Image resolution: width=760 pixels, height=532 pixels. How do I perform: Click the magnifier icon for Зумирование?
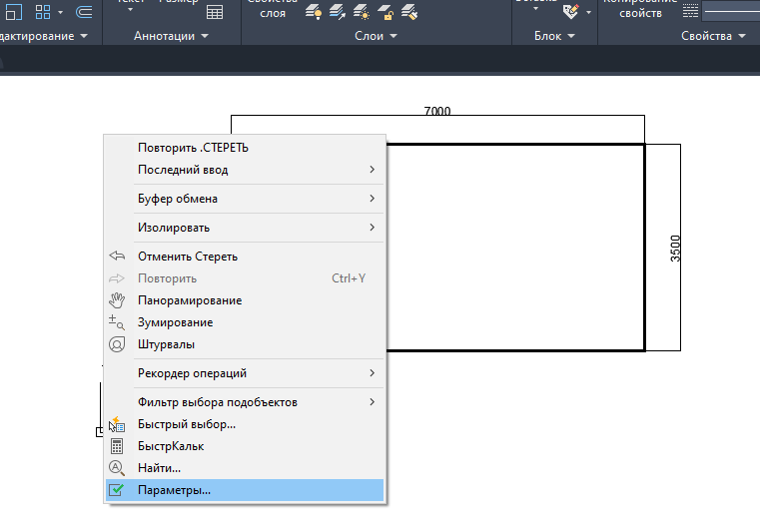pyautogui.click(x=117, y=322)
